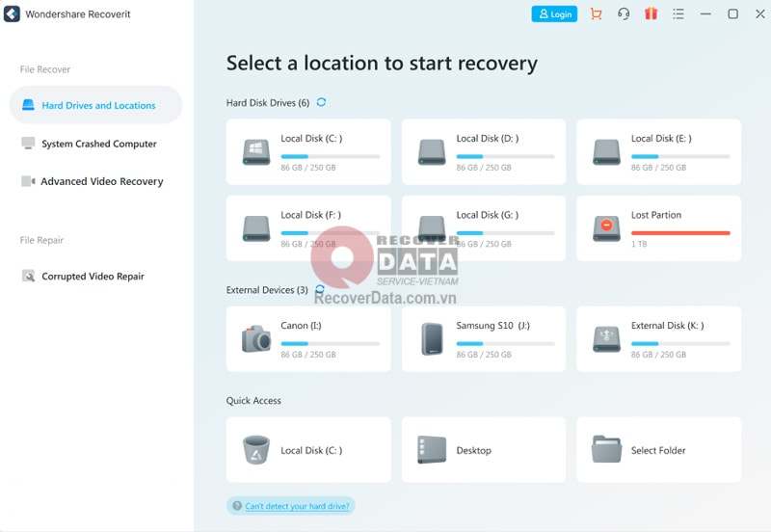This screenshot has height=532, width=771.
Task: Click the Canon camera icon
Action: coord(256,339)
